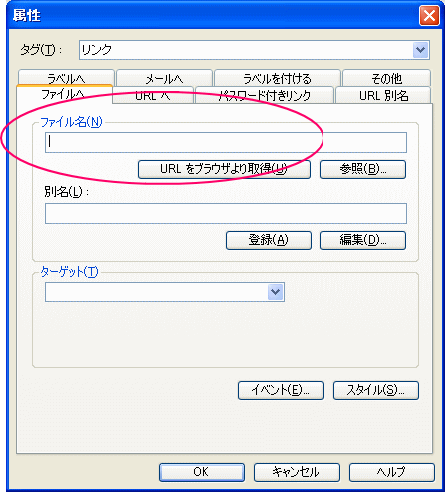Switch to the URL へ tab

click(x=153, y=95)
